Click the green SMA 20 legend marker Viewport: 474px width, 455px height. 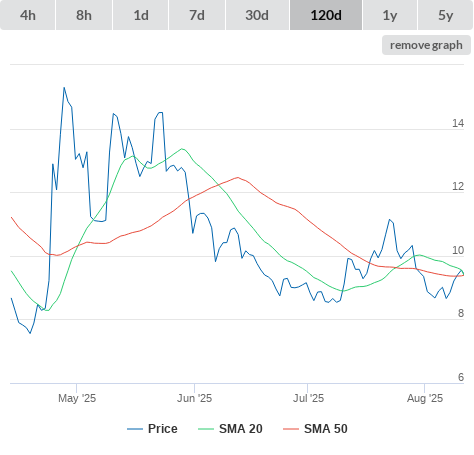click(x=206, y=429)
